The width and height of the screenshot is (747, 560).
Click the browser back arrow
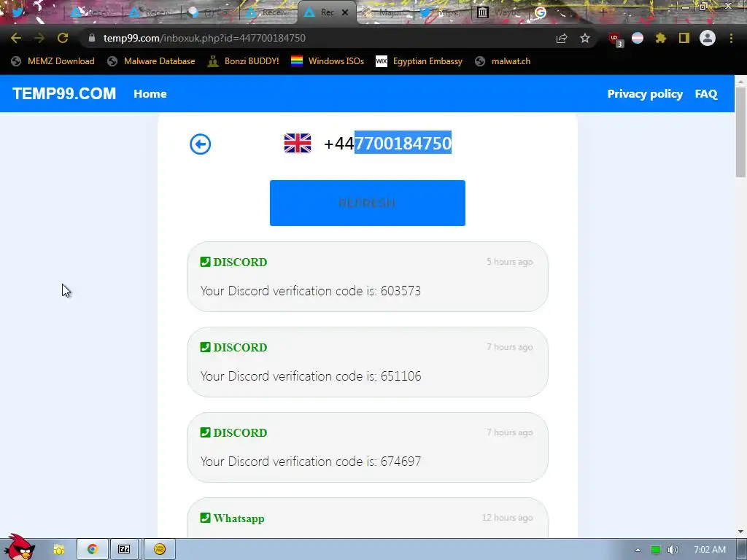tap(16, 38)
